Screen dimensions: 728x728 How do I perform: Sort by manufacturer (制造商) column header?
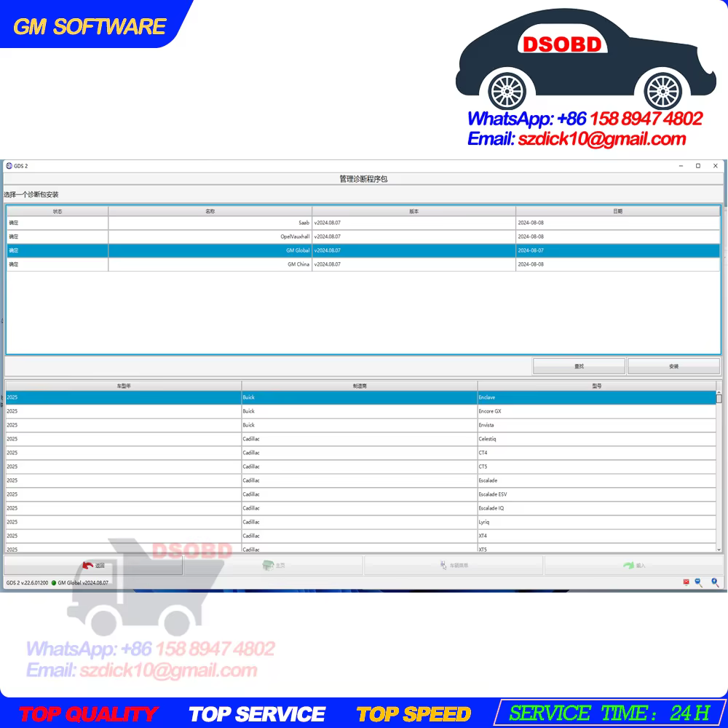(360, 386)
